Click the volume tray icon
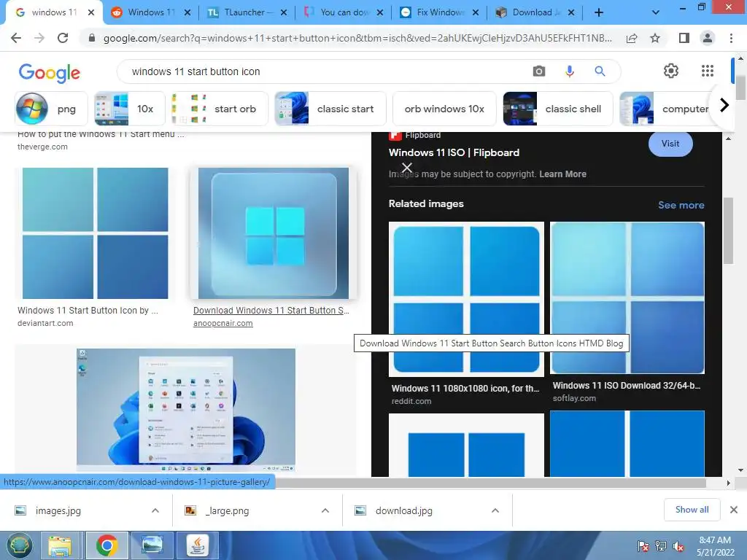The height and width of the screenshot is (560, 747). pos(678,546)
